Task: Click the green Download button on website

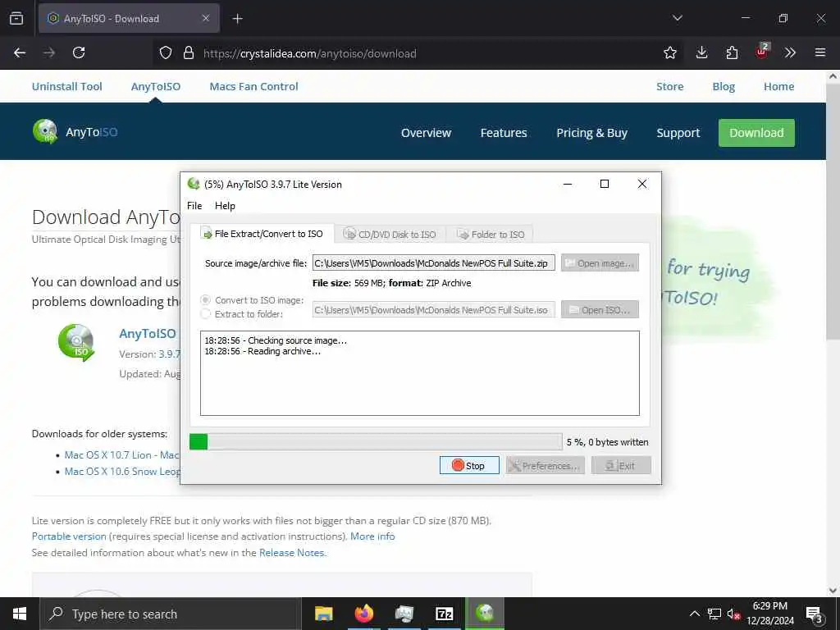Action: 756,133
